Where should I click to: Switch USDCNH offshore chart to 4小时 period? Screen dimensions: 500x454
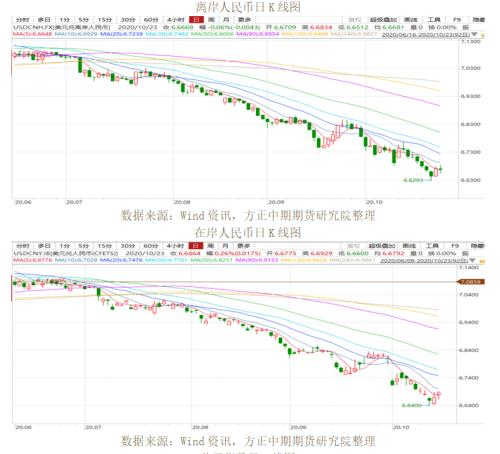175,20
